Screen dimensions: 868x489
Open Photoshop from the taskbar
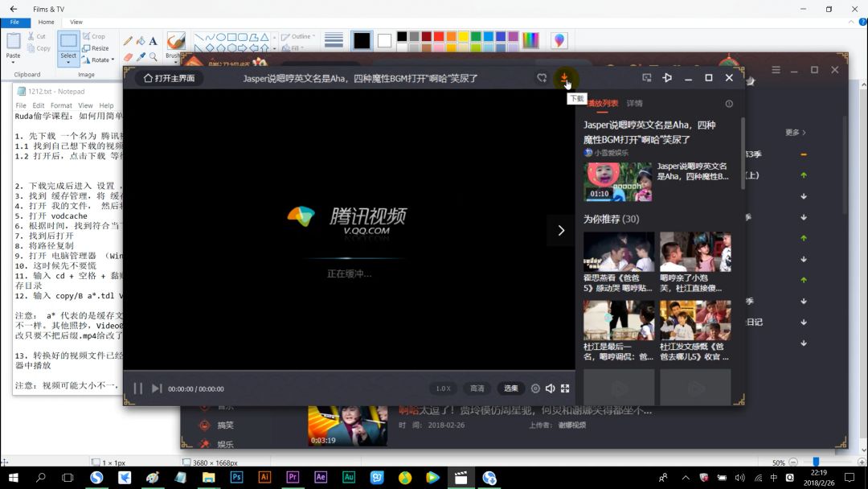[x=236, y=478]
